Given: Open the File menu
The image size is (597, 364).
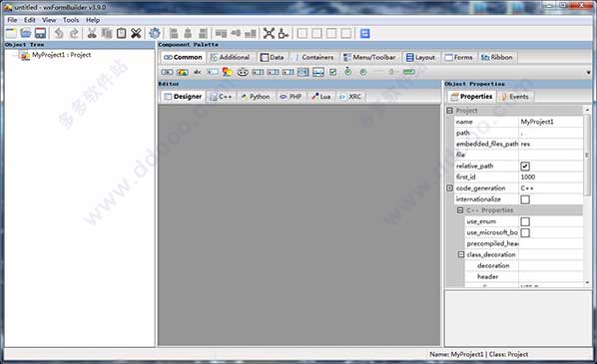Looking at the screenshot, I should pyautogui.click(x=12, y=20).
